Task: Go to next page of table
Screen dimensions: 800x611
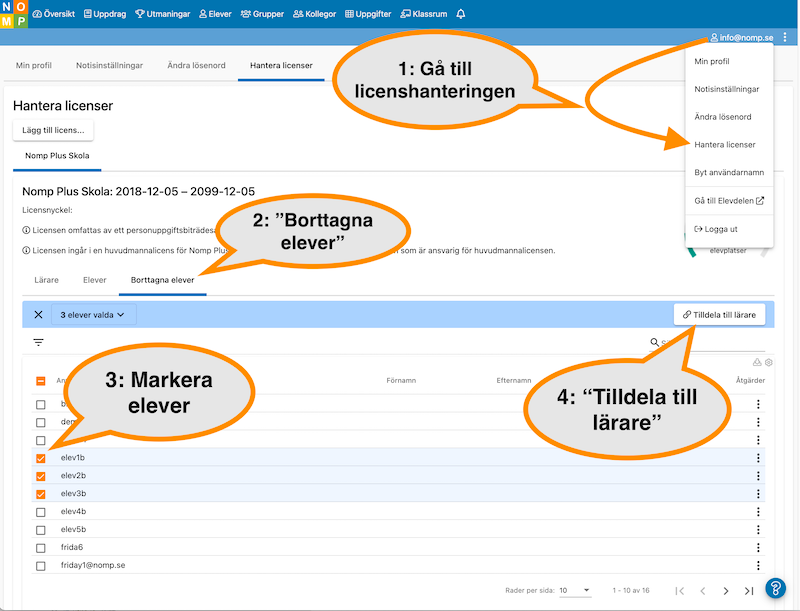Action: coord(726,591)
